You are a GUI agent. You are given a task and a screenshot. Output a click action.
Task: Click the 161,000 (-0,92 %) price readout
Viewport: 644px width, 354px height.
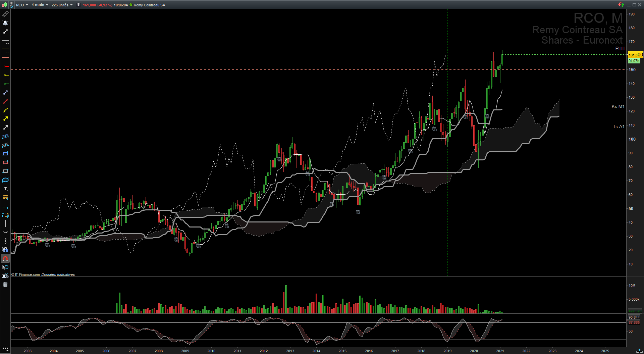[98, 5]
